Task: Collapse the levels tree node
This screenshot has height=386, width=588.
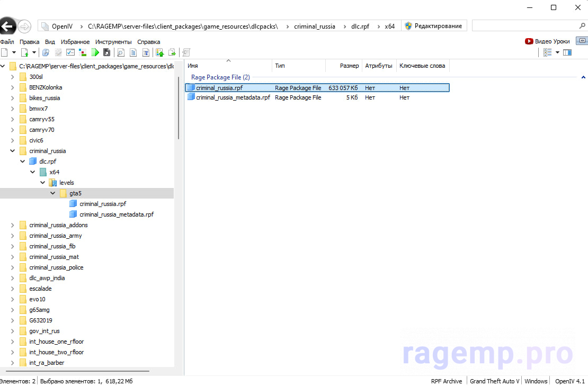Action: click(x=43, y=183)
